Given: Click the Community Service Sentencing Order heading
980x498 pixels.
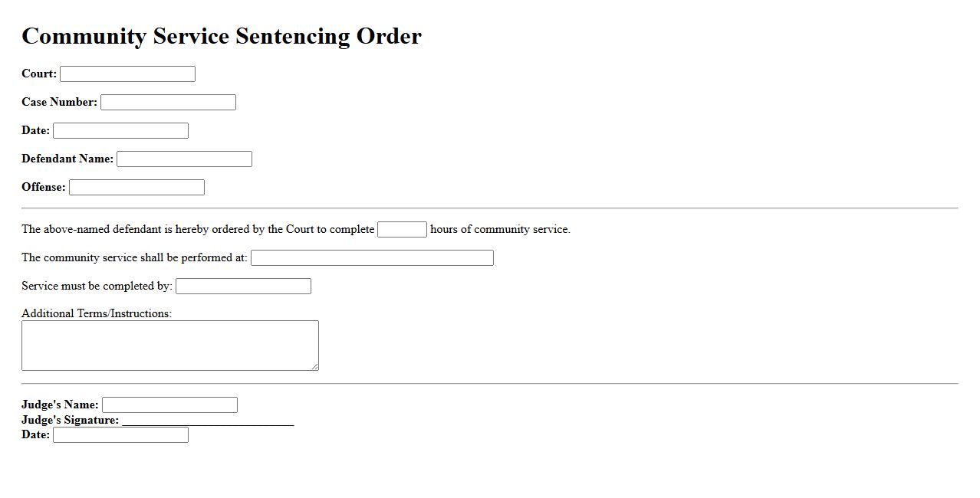Looking at the screenshot, I should tap(222, 36).
